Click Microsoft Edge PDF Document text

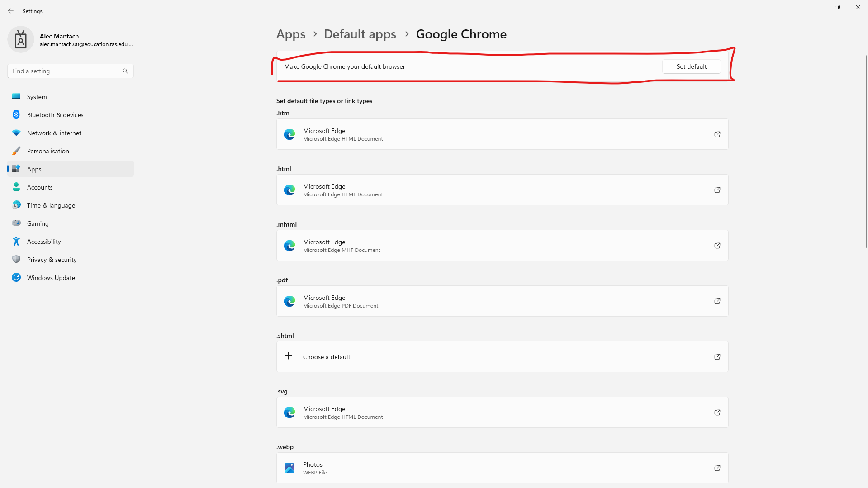tap(341, 306)
